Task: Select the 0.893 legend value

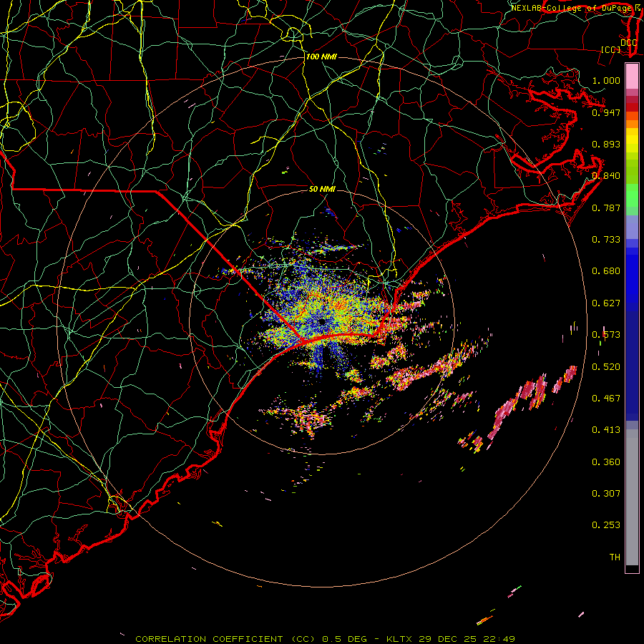Action: pyautogui.click(x=606, y=144)
